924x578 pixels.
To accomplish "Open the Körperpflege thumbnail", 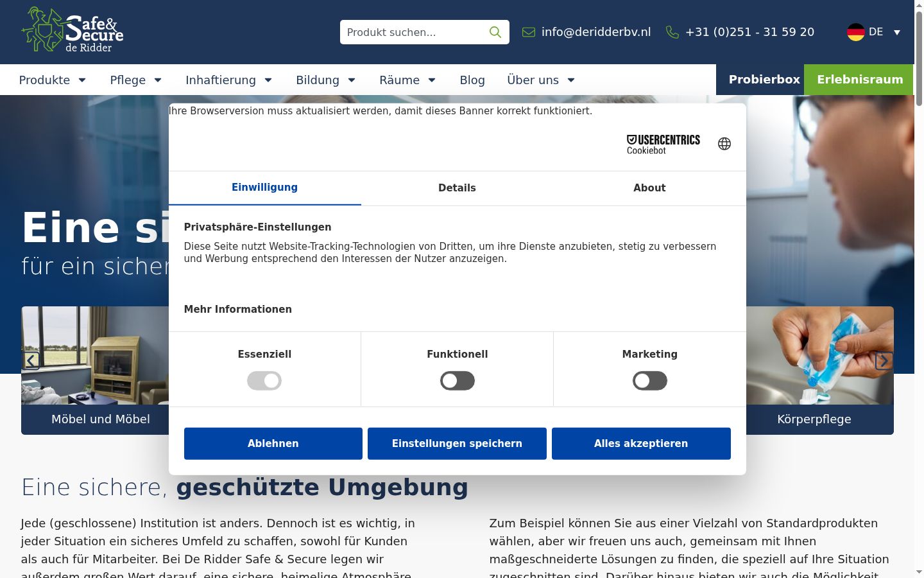I will [x=820, y=371].
